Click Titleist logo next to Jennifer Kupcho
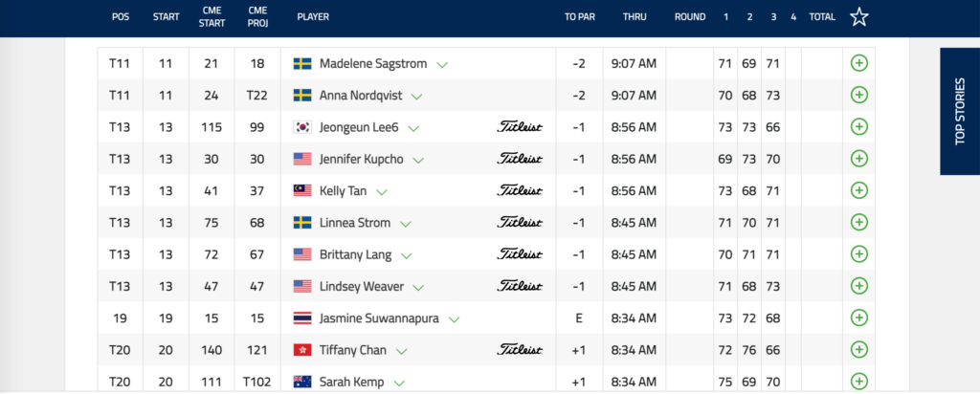This screenshot has width=980, height=394. click(x=520, y=159)
